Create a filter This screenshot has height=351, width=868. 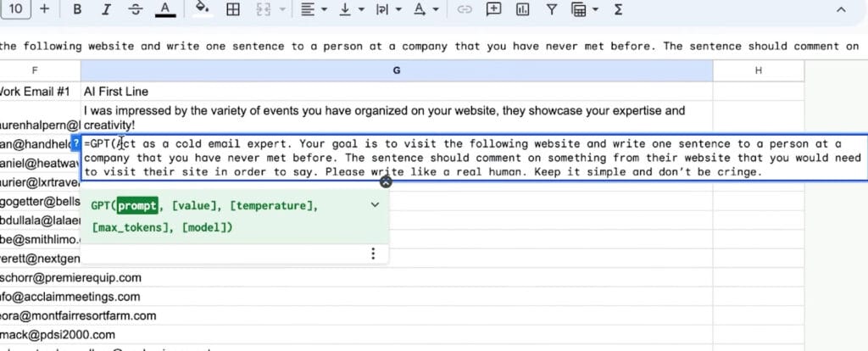[551, 9]
